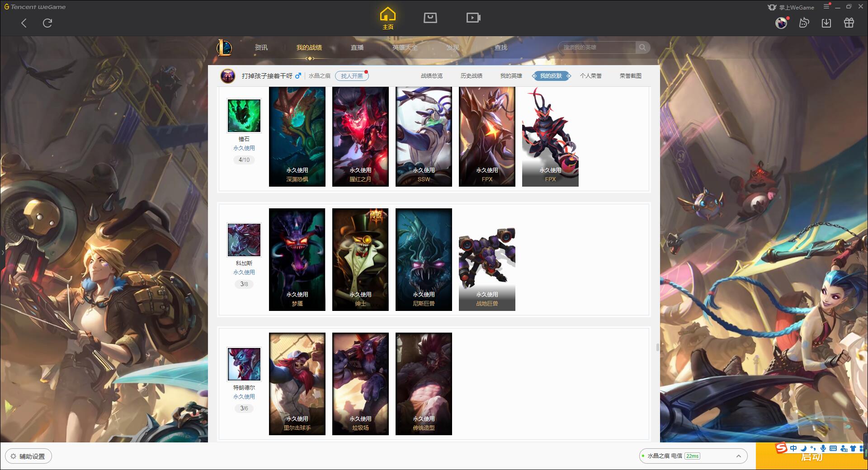
Task: Open the 掌上WeGame mobile link
Action: 791,7
